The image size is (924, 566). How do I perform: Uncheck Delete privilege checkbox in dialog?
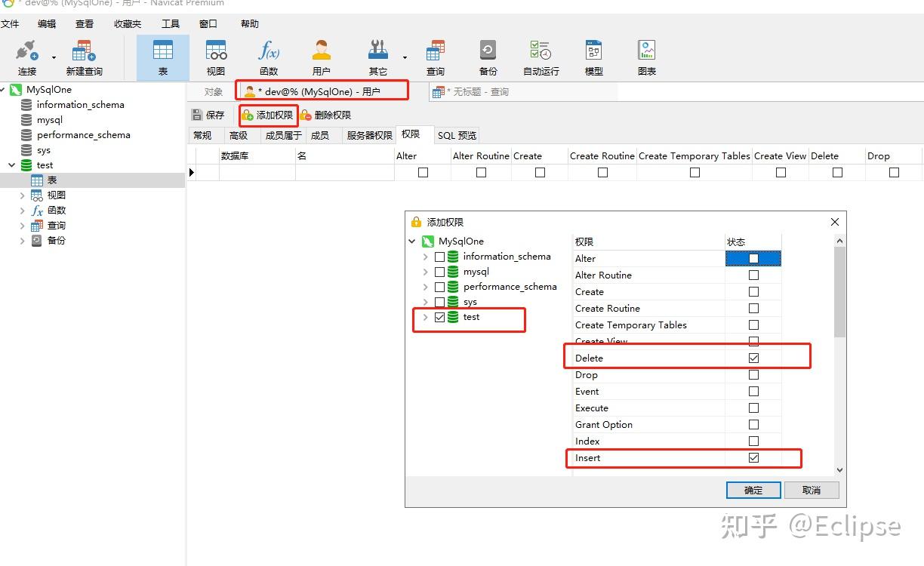click(753, 358)
